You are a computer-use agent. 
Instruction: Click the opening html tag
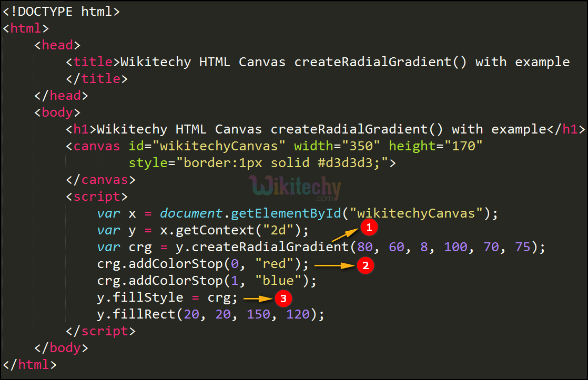[26, 28]
